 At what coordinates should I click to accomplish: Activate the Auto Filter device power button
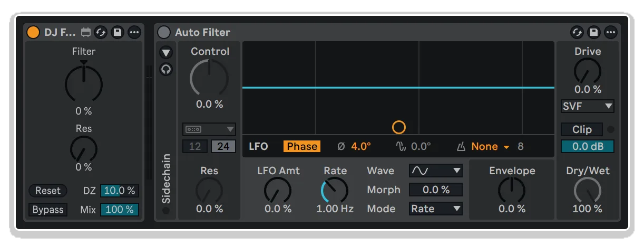point(164,32)
